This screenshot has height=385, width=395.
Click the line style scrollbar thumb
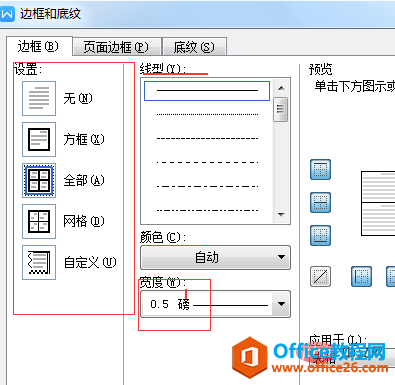(x=281, y=109)
